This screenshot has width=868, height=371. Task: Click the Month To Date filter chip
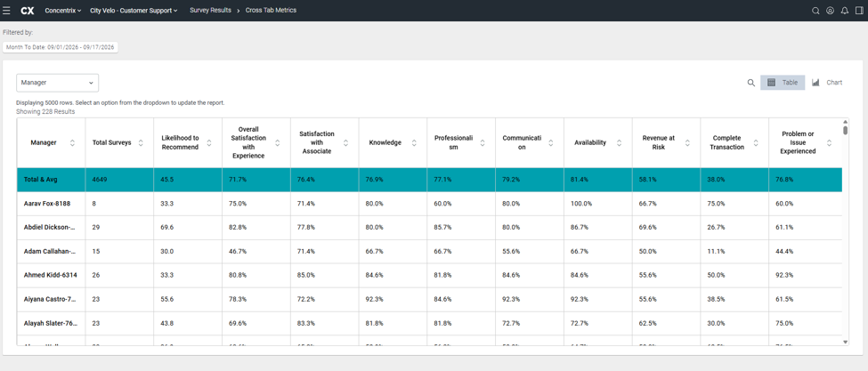coord(61,47)
